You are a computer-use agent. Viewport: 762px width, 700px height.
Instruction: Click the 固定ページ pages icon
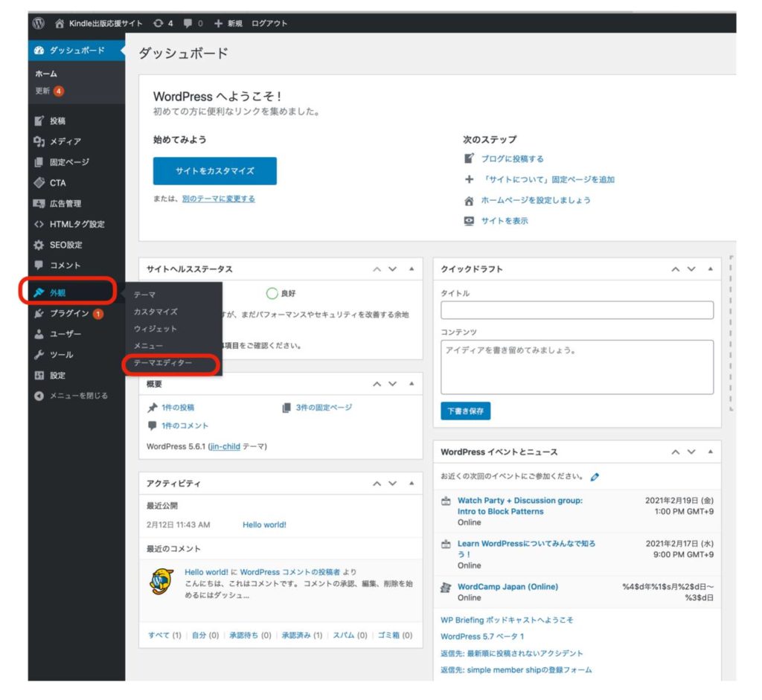pos(39,161)
